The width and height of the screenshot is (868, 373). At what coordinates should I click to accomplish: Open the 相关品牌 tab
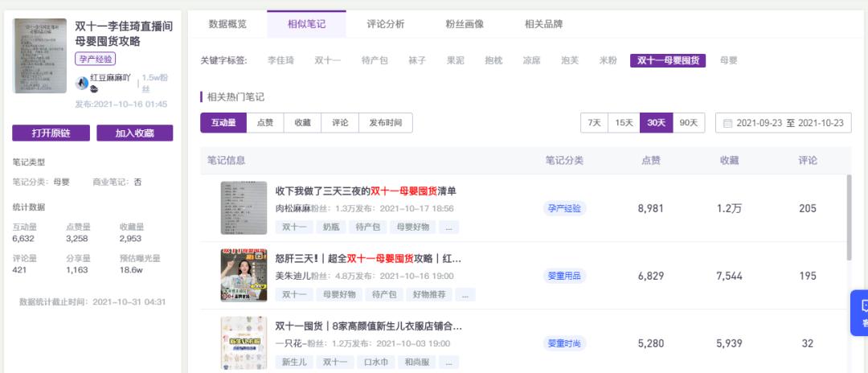coord(543,24)
